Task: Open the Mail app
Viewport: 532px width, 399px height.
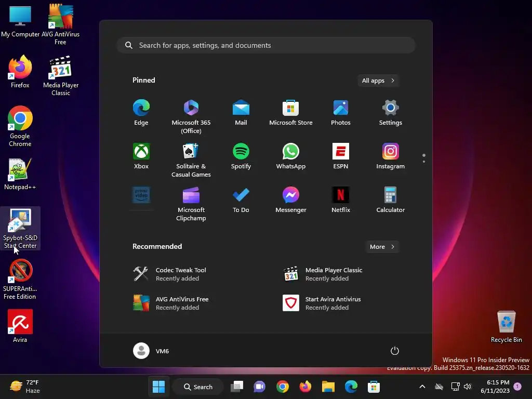Action: (241, 113)
